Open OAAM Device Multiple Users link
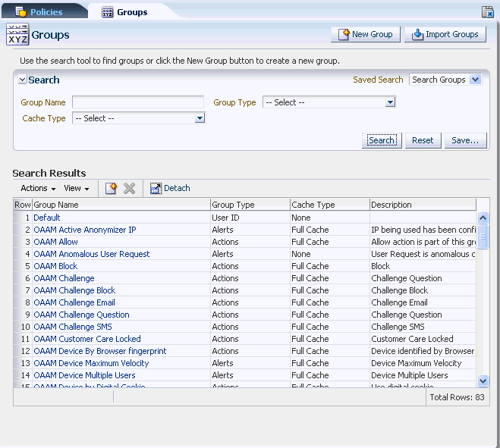Viewport: 500px width, 448px height. pyautogui.click(x=84, y=375)
